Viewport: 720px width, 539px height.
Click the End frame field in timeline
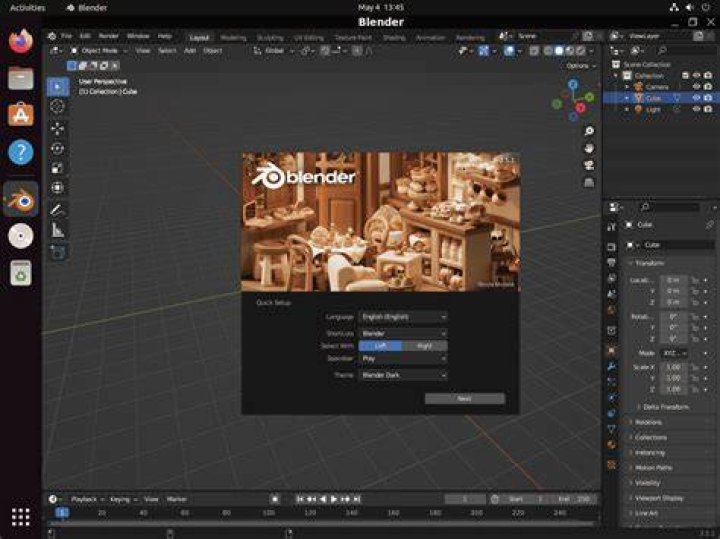click(x=574, y=499)
